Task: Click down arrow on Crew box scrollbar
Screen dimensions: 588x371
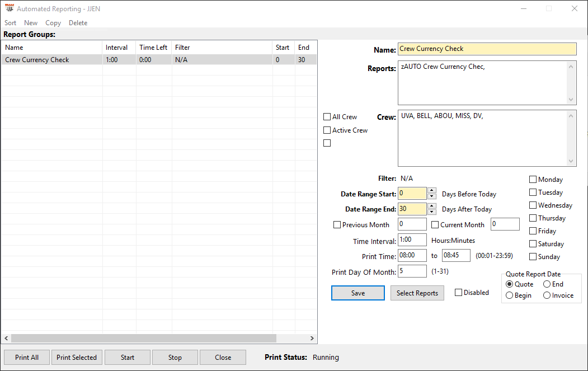Action: pyautogui.click(x=571, y=161)
